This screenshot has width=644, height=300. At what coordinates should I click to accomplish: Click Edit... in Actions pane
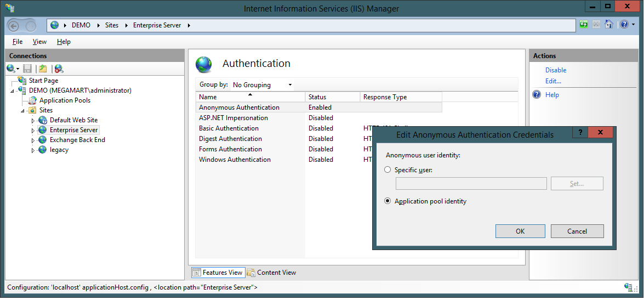553,81
